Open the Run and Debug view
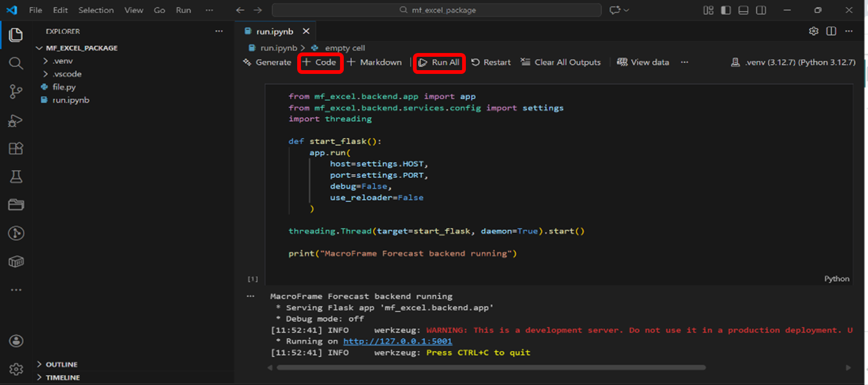The image size is (868, 385). [16, 120]
